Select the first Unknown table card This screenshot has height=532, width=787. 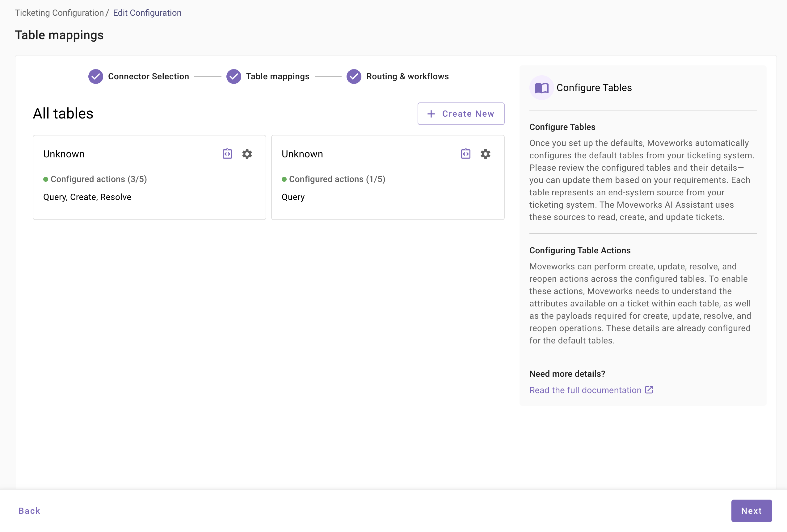[149, 203]
